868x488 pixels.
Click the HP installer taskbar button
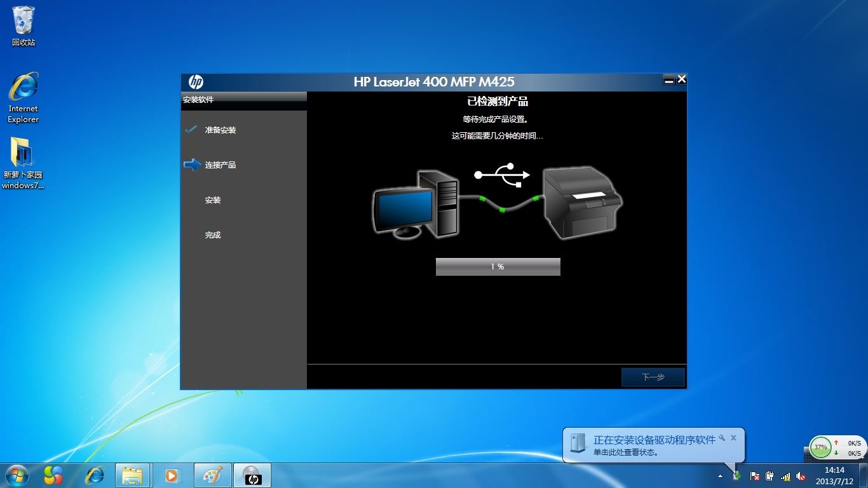coord(252,475)
